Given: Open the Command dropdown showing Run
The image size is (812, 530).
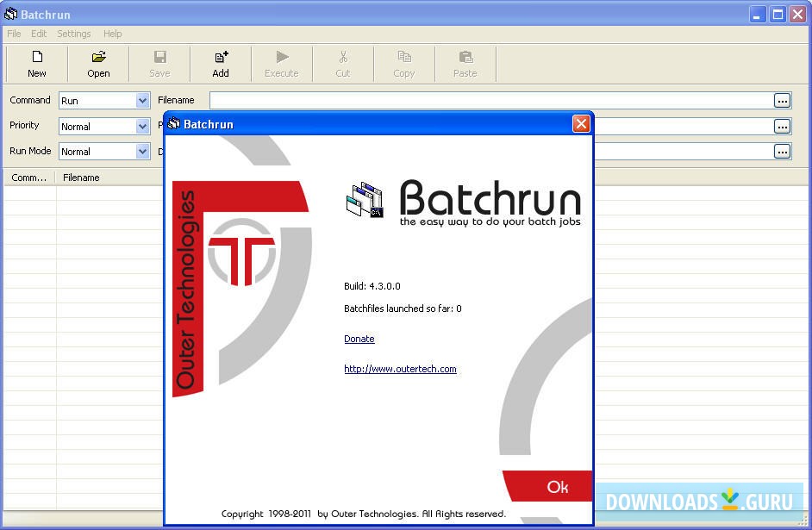Looking at the screenshot, I should coord(142,100).
